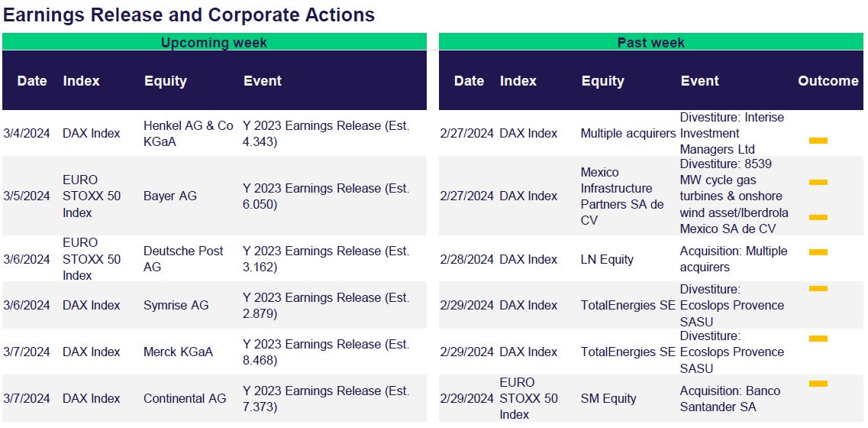The height and width of the screenshot is (428, 868).
Task: Click the Event column header in Past week table
Action: tap(700, 81)
